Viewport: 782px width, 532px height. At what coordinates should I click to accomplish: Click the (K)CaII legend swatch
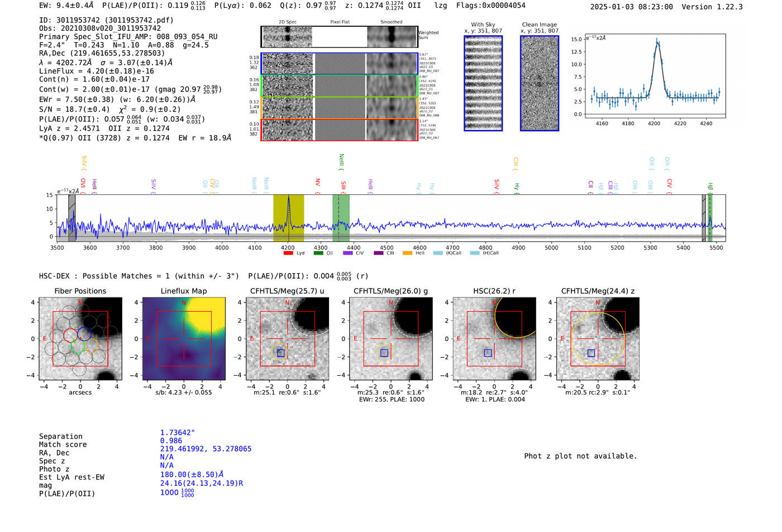(x=438, y=253)
